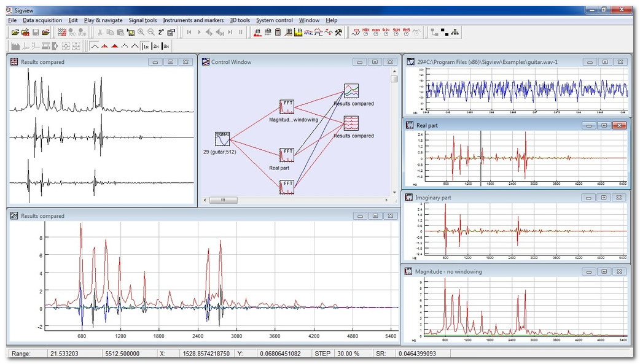Click the instrument marker icon left of MAX

click(x=356, y=33)
